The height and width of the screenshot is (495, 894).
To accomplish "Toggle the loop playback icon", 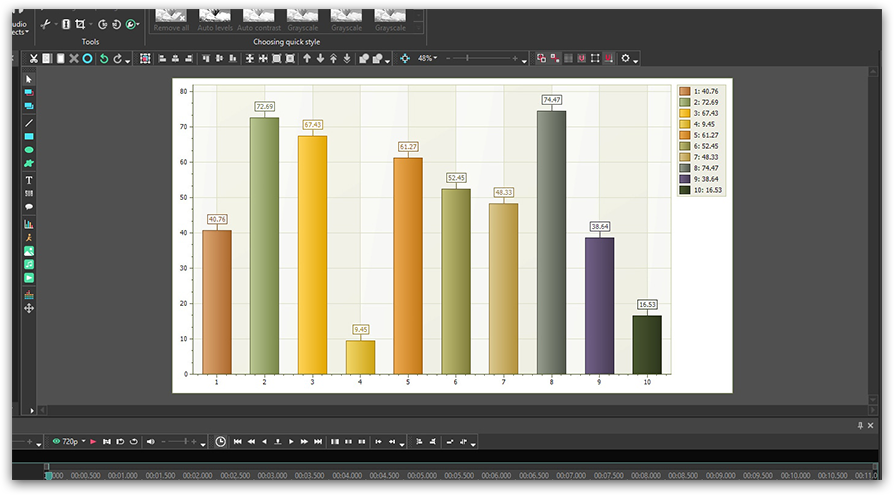I will click(134, 441).
